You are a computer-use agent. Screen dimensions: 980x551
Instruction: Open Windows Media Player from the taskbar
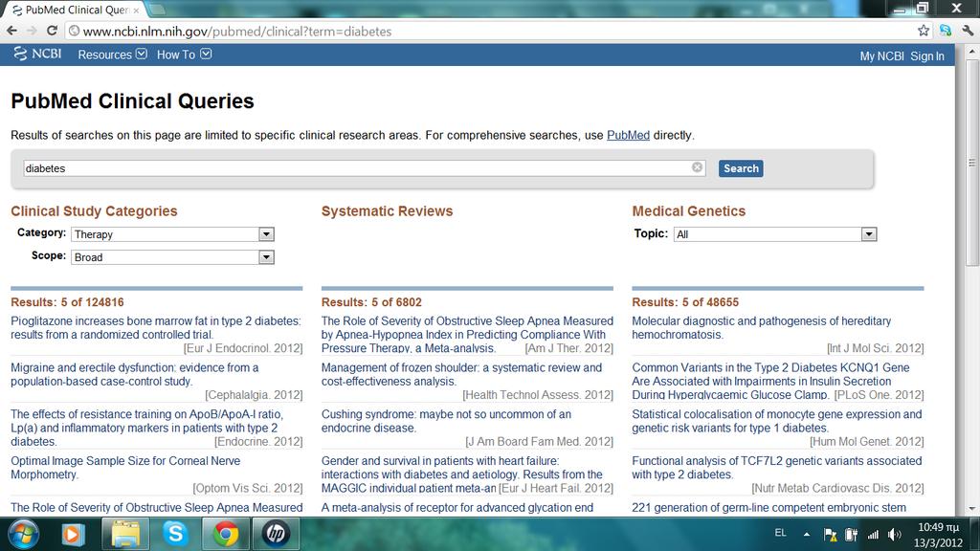click(73, 534)
